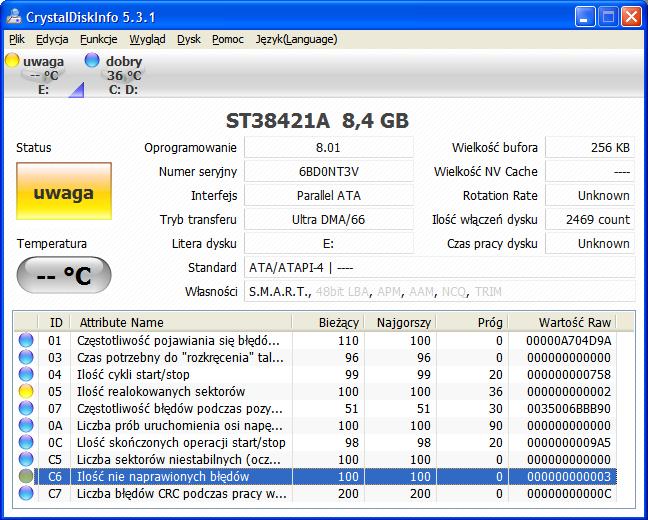Click the 2469 count power-on field
648x520 pixels.
tap(590, 219)
